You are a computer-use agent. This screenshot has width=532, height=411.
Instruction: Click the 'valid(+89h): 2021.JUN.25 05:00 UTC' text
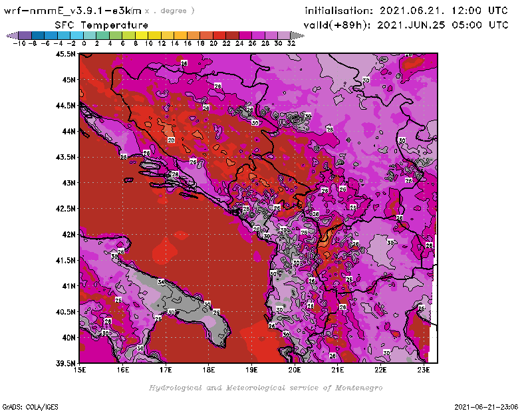point(406,25)
